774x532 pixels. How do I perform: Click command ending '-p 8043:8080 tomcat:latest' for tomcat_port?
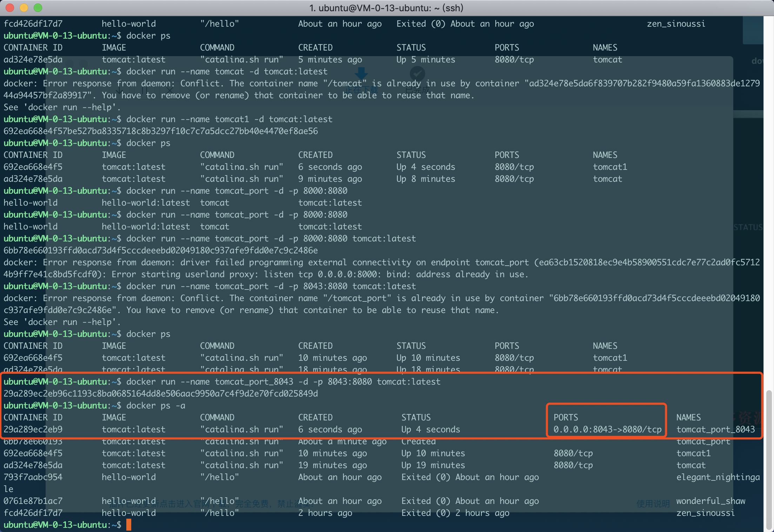point(271,286)
